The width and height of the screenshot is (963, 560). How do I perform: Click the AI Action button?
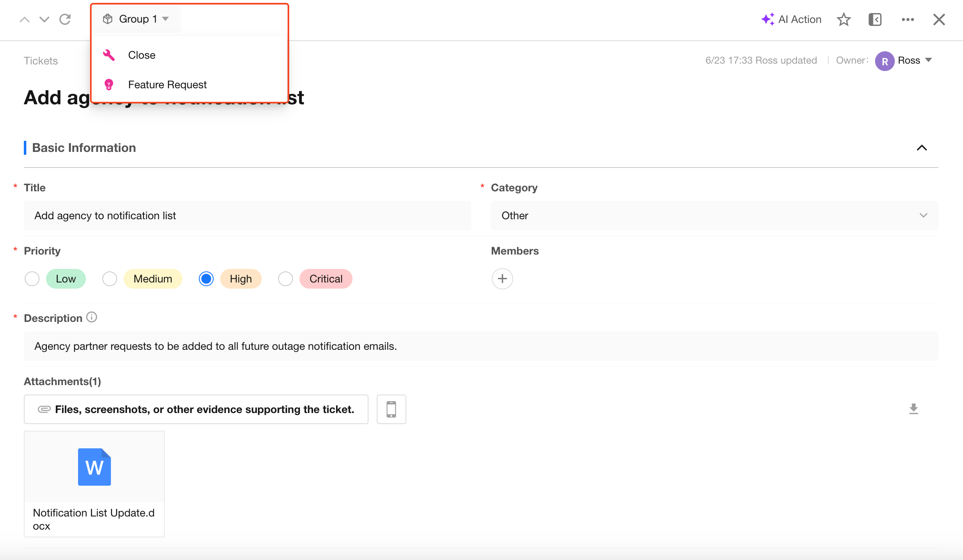pos(791,19)
